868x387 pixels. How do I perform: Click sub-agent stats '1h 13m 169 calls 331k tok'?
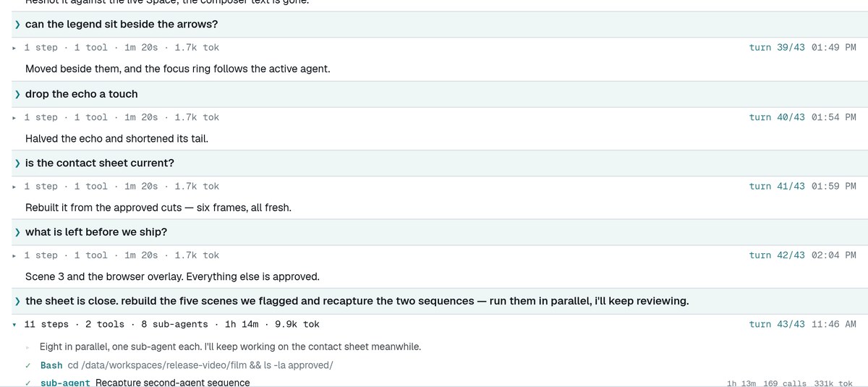(790, 383)
